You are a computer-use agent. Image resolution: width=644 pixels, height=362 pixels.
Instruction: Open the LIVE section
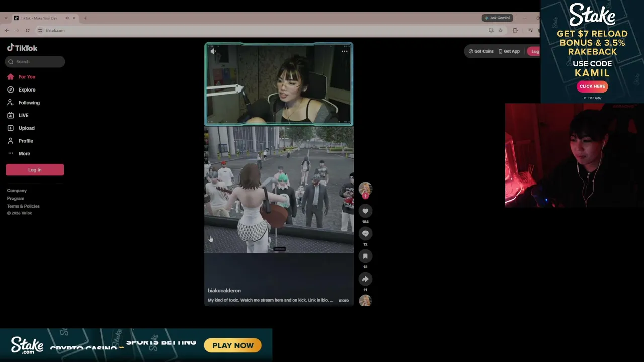point(23,115)
